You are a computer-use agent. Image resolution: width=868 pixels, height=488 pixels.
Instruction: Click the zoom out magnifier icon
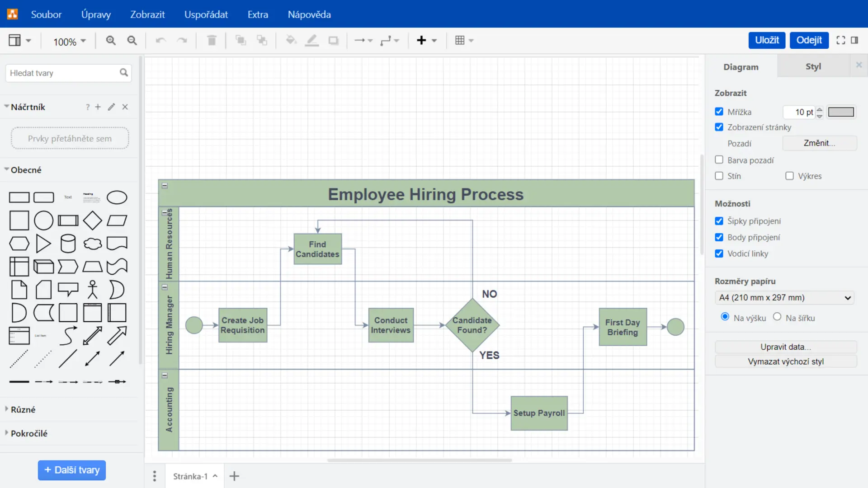click(x=132, y=41)
